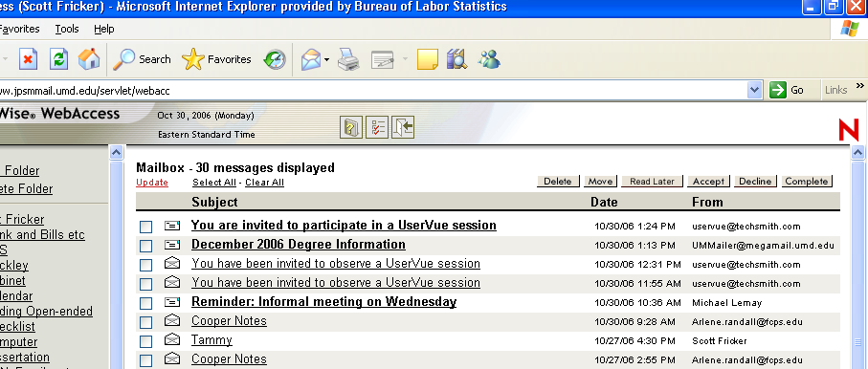The width and height of the screenshot is (868, 369).
Task: Click the Stop (red X) toolbar icon
Action: [29, 59]
